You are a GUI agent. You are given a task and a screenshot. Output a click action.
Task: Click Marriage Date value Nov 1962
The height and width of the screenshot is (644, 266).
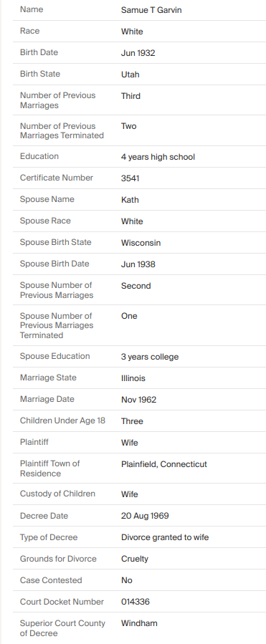click(138, 400)
